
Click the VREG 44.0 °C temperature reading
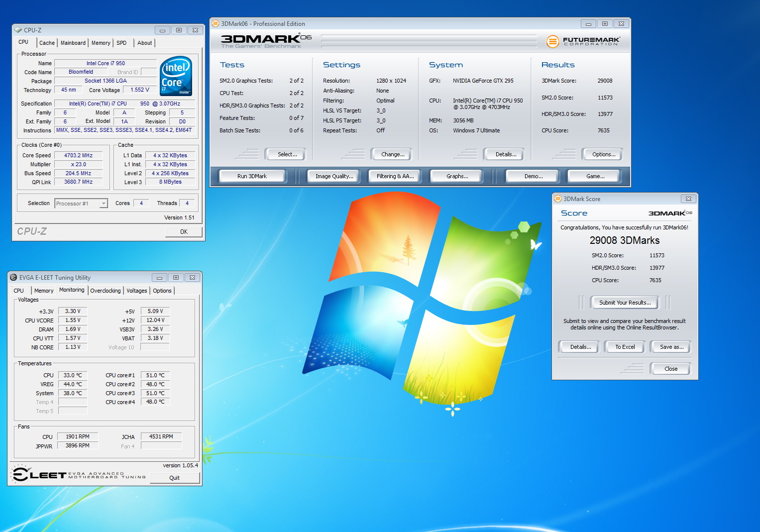(x=73, y=384)
